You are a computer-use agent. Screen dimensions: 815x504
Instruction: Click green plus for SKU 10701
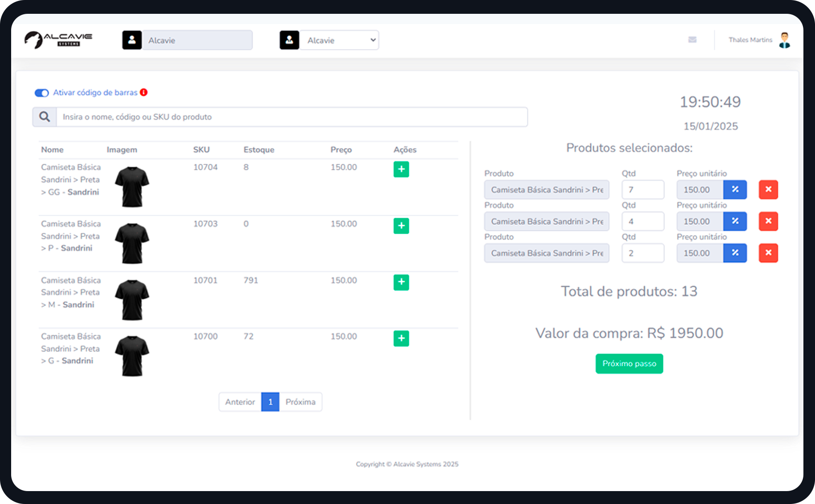(x=401, y=282)
